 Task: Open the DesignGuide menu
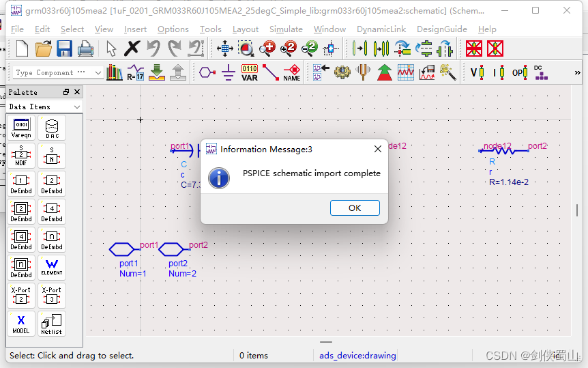(x=442, y=29)
